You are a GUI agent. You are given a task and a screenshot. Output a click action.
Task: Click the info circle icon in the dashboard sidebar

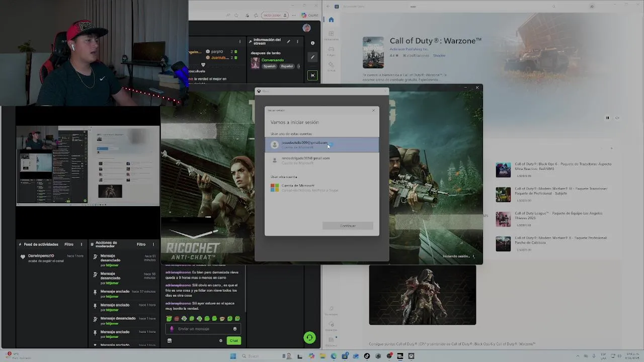coord(312,43)
